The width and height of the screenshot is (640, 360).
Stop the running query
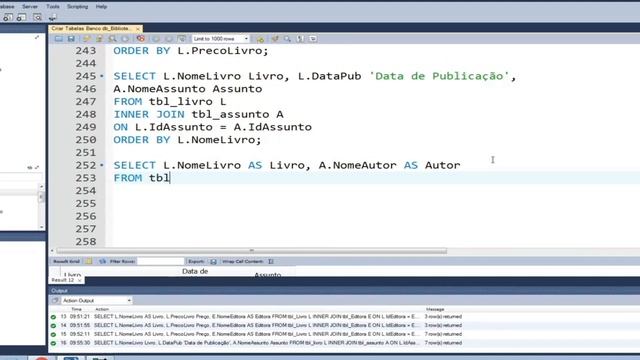(125, 39)
